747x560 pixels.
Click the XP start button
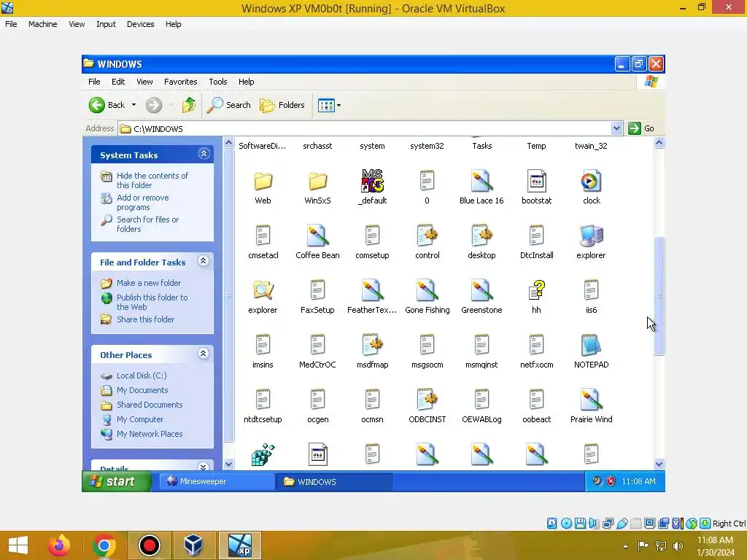coord(117,481)
